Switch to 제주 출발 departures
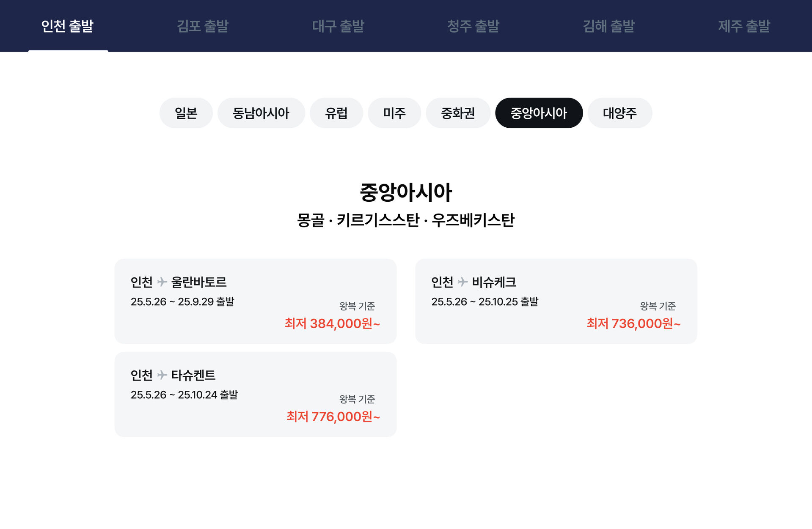This screenshot has height=529, width=812. (744, 26)
